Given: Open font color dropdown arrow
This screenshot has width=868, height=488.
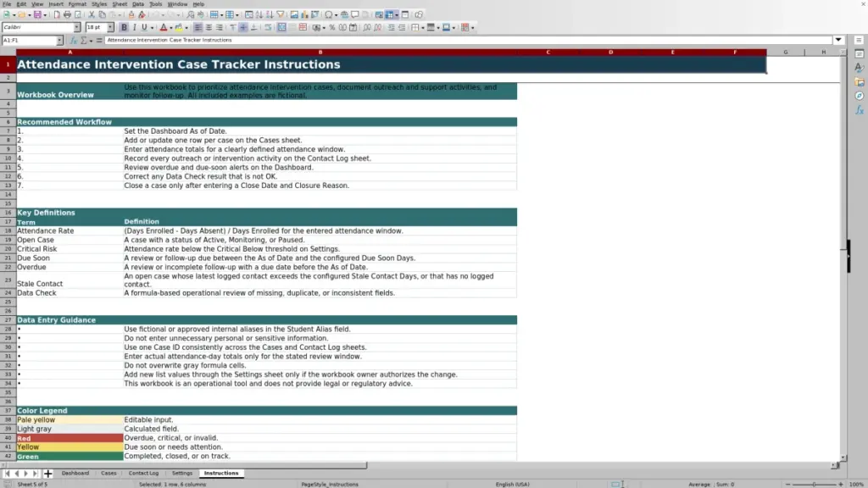Looking at the screenshot, I should pos(171,27).
